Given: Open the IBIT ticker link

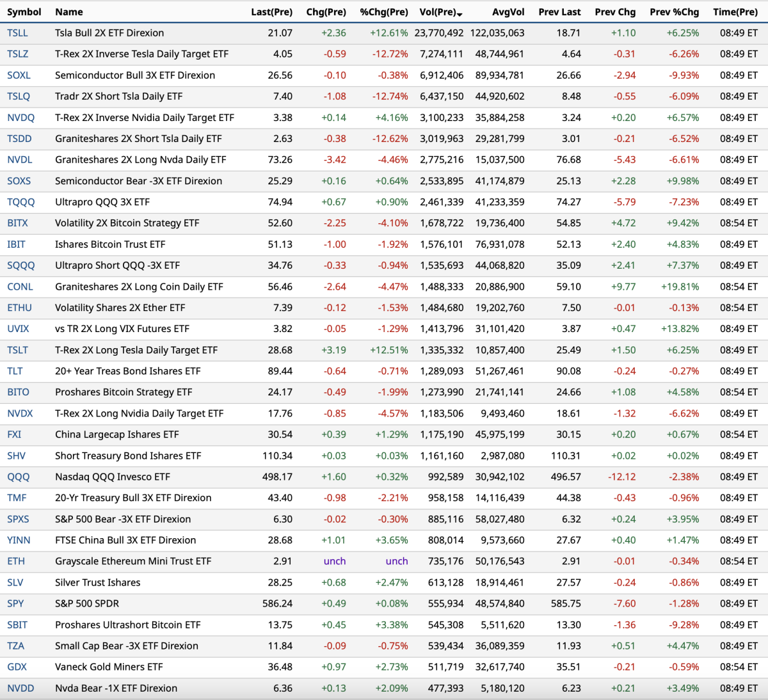Looking at the screenshot, I should 16,244.
